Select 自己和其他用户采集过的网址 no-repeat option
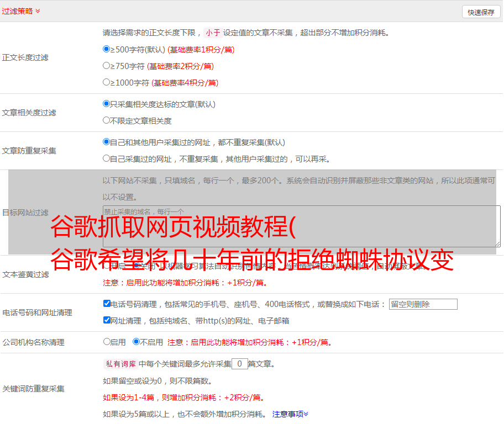The image size is (504, 424). point(106,142)
